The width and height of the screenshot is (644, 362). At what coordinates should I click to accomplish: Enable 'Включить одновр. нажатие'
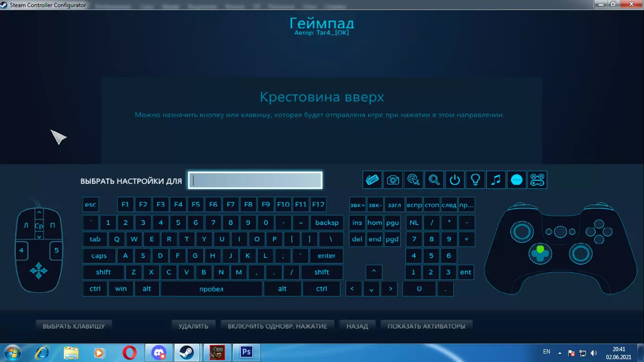point(277,326)
